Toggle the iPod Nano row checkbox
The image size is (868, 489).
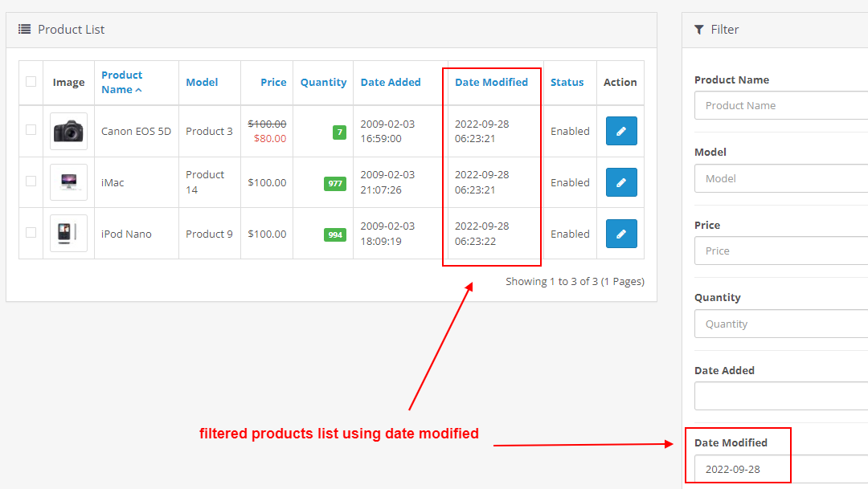(31, 233)
